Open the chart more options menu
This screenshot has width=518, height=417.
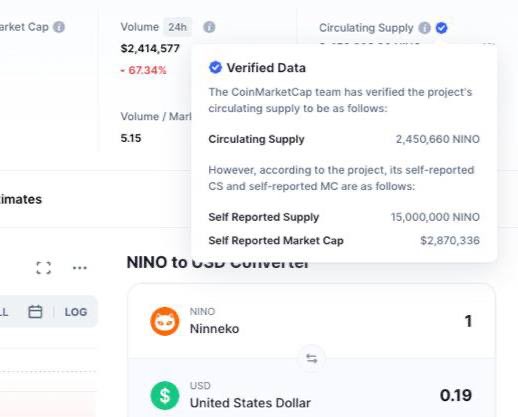click(x=80, y=268)
